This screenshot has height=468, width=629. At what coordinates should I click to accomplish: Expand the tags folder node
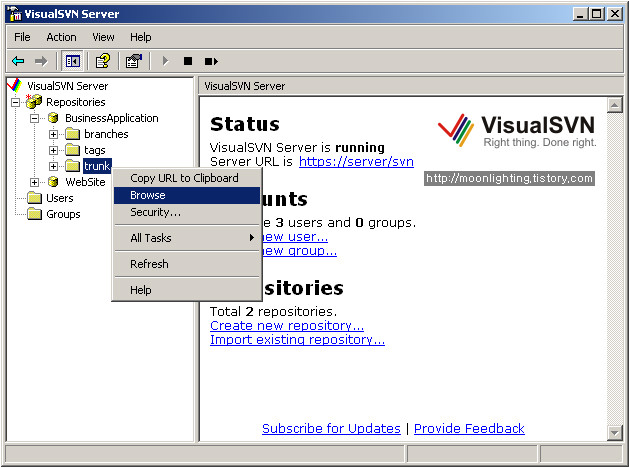53,150
